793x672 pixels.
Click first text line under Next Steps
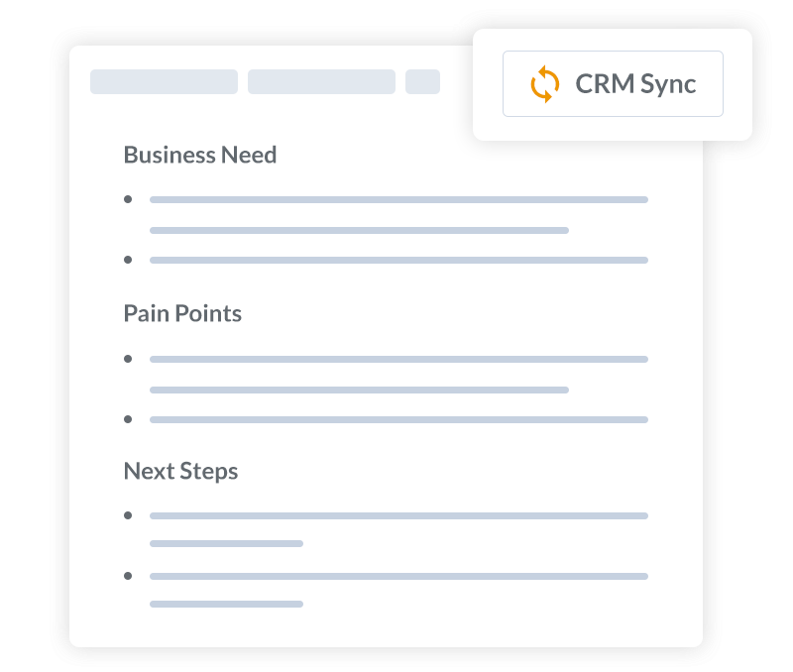click(x=398, y=515)
